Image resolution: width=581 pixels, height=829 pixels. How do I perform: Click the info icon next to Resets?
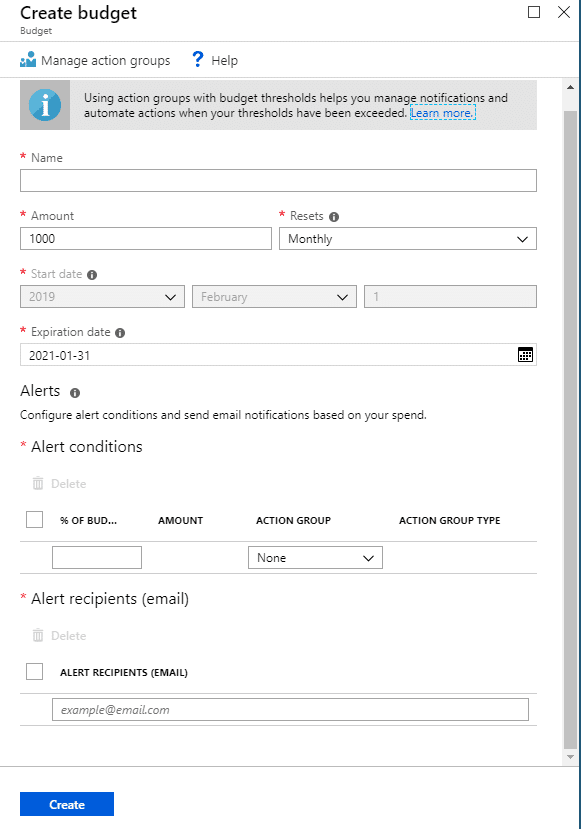pyautogui.click(x=334, y=217)
